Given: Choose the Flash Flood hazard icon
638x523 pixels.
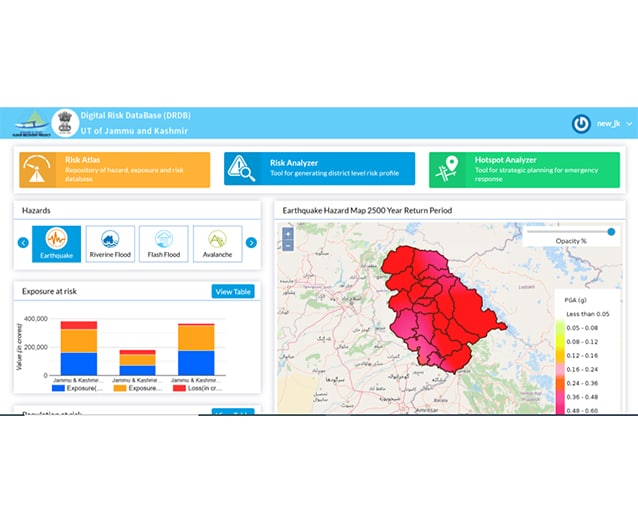Looking at the screenshot, I should coord(163,242).
